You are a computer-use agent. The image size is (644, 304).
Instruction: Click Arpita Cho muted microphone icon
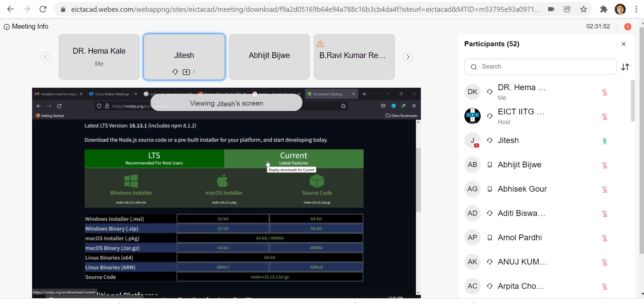605,286
